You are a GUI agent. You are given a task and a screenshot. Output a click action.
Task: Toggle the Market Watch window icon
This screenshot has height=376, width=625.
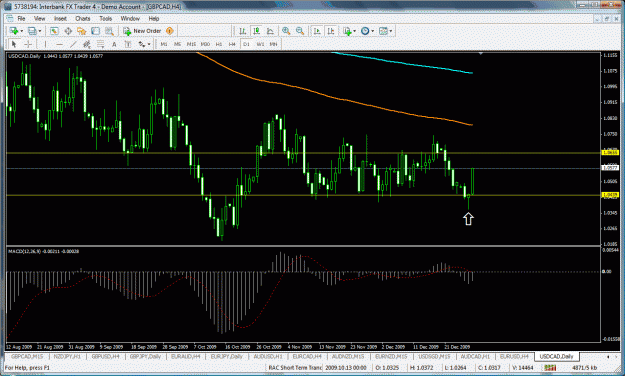[x=54, y=31]
